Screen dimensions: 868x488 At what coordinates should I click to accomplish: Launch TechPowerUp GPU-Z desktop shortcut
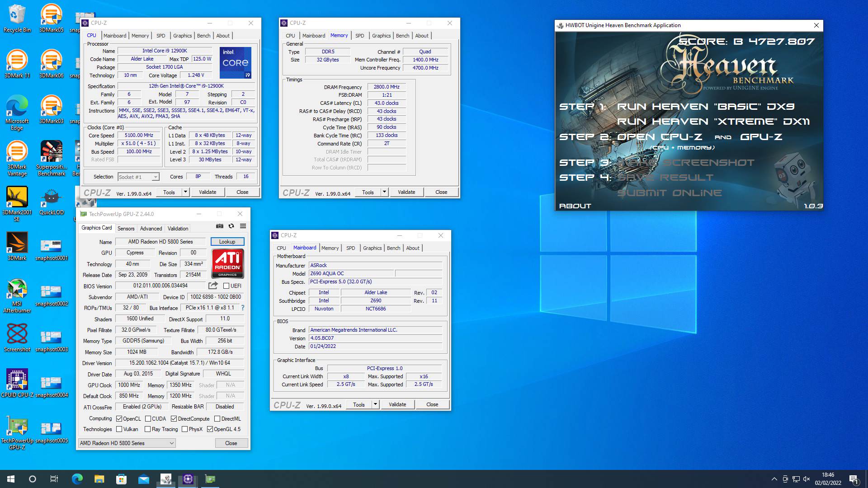(17, 432)
